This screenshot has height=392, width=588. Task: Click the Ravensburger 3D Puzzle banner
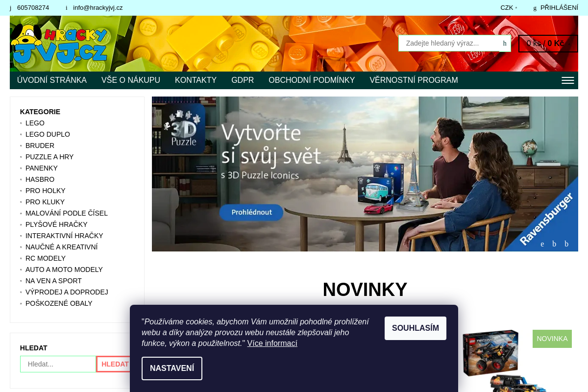(x=365, y=174)
